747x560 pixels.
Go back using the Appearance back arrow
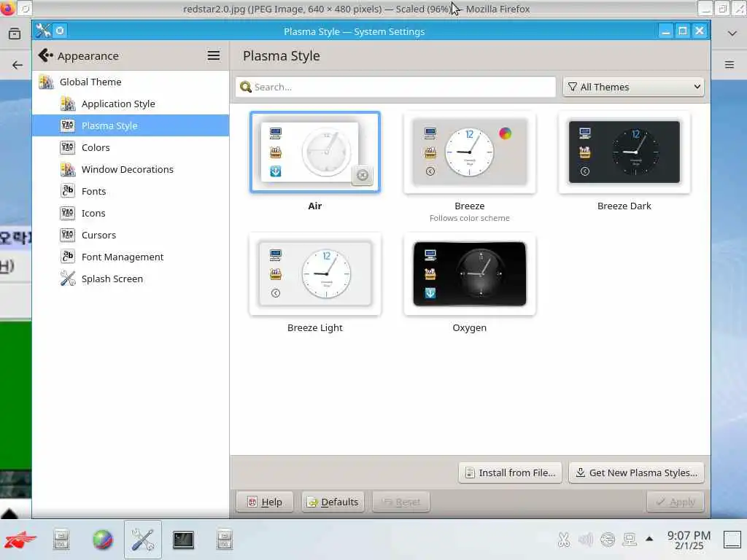click(46, 55)
